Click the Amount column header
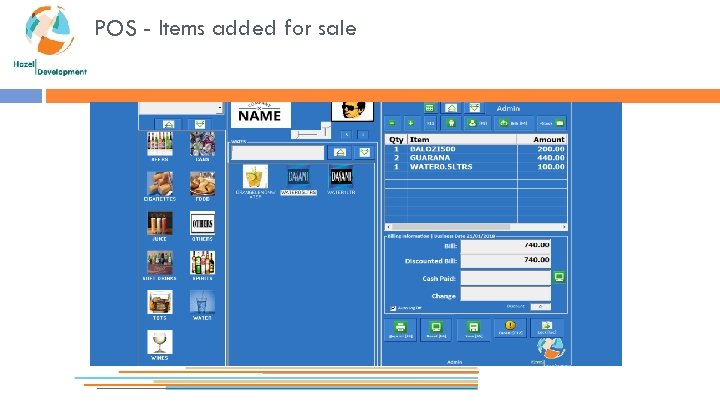This screenshot has width=720, height=405. 542,140
